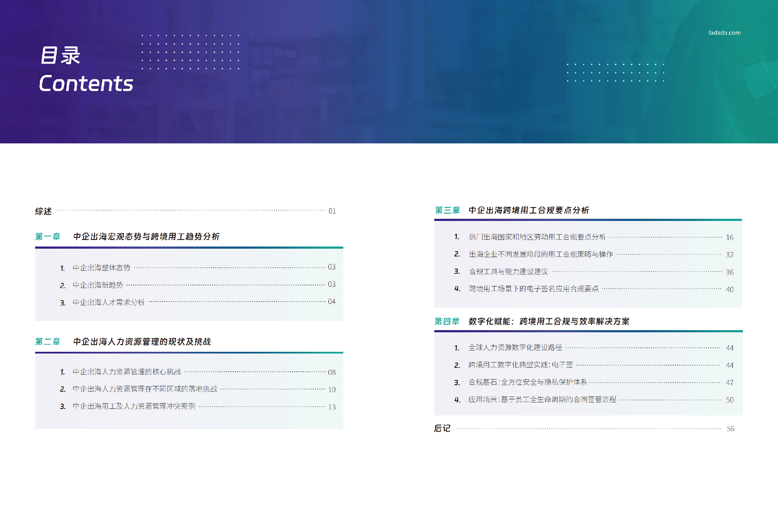Open the fadada.com link in header

(x=724, y=33)
